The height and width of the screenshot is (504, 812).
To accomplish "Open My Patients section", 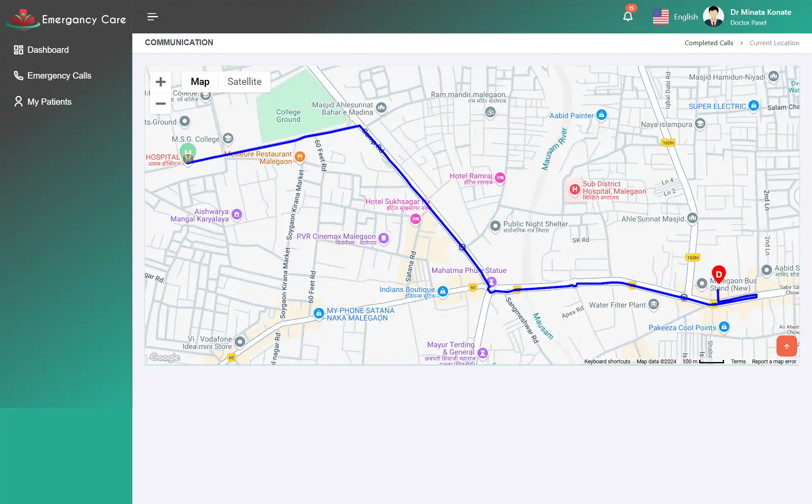I will pos(49,102).
